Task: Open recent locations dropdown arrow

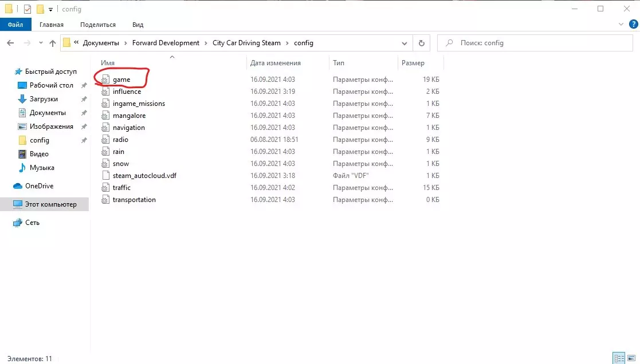Action: point(41,43)
